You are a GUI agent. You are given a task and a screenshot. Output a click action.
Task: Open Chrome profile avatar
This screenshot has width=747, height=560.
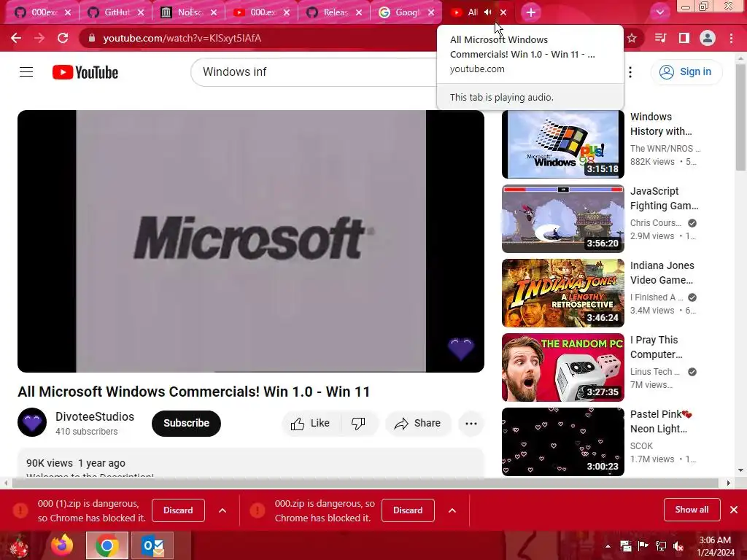click(708, 38)
